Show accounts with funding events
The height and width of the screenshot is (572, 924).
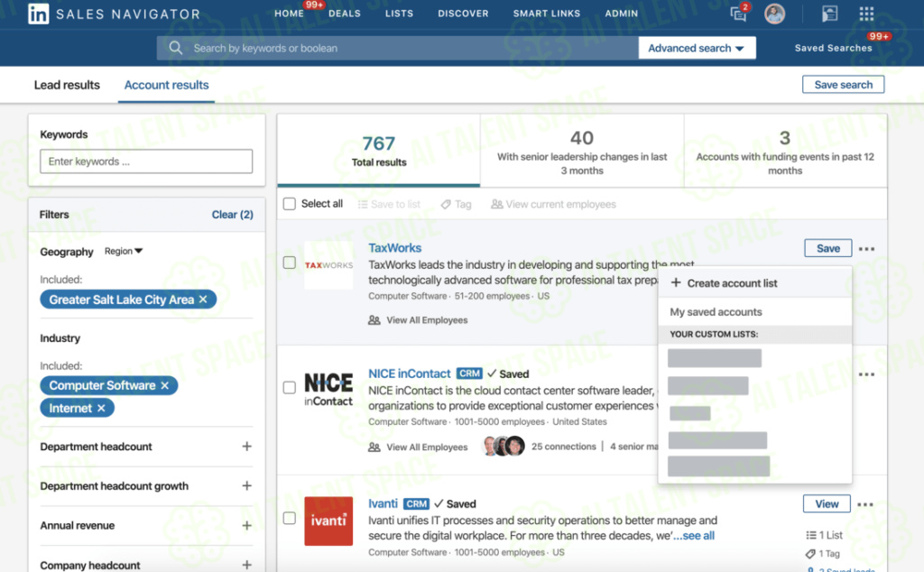pyautogui.click(x=785, y=151)
